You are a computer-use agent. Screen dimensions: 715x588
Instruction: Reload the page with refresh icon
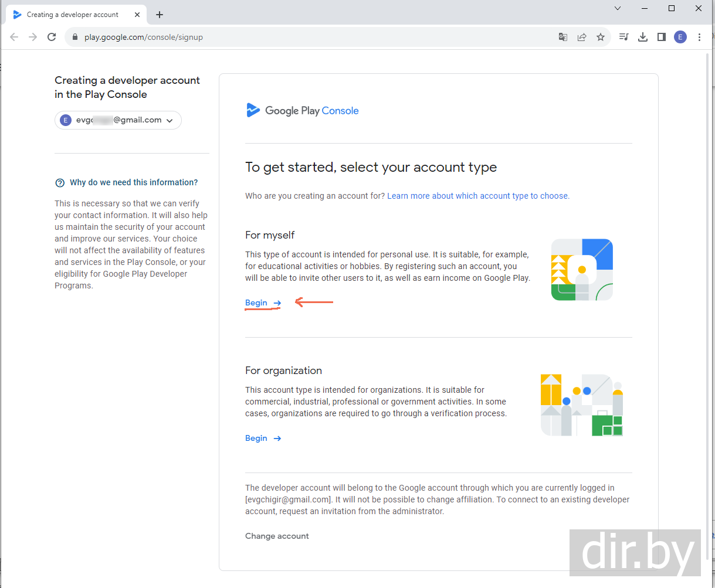pos(52,37)
